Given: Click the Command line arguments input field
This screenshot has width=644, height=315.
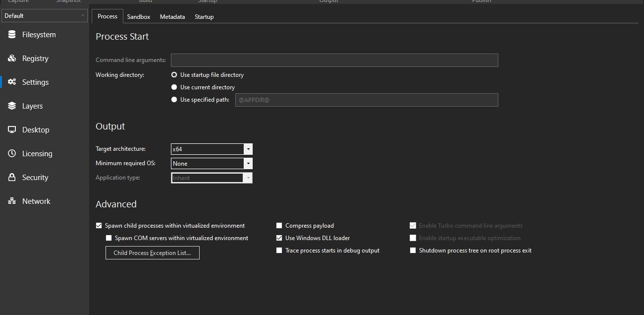Looking at the screenshot, I should point(334,60).
